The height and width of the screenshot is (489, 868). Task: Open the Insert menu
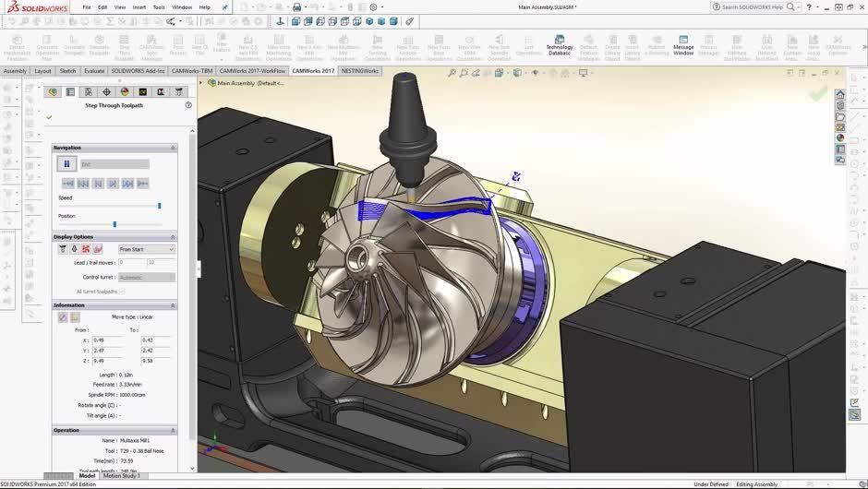[139, 6]
